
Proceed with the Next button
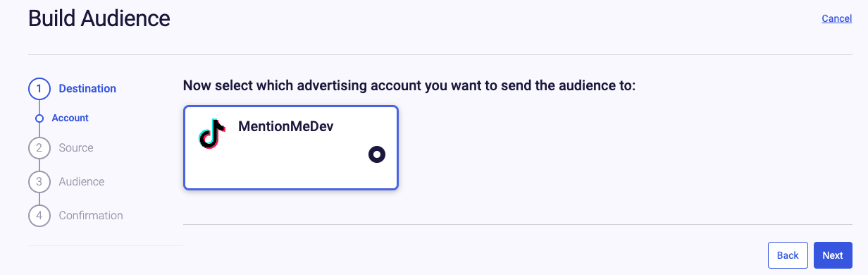coord(833,255)
